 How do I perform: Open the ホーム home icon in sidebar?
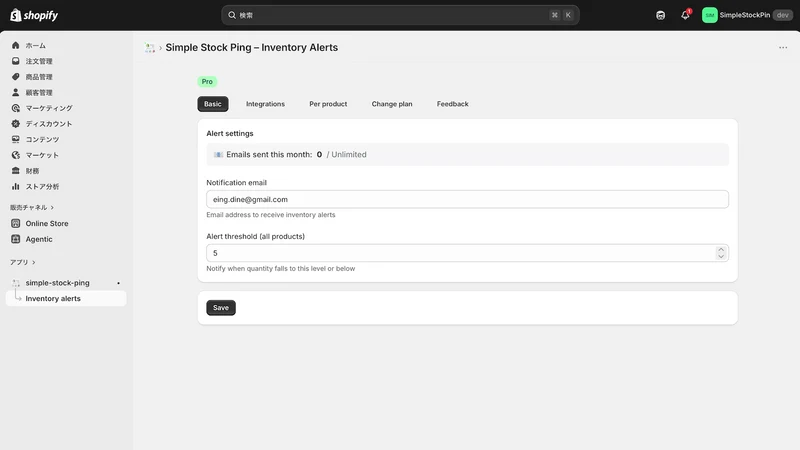tap(16, 45)
